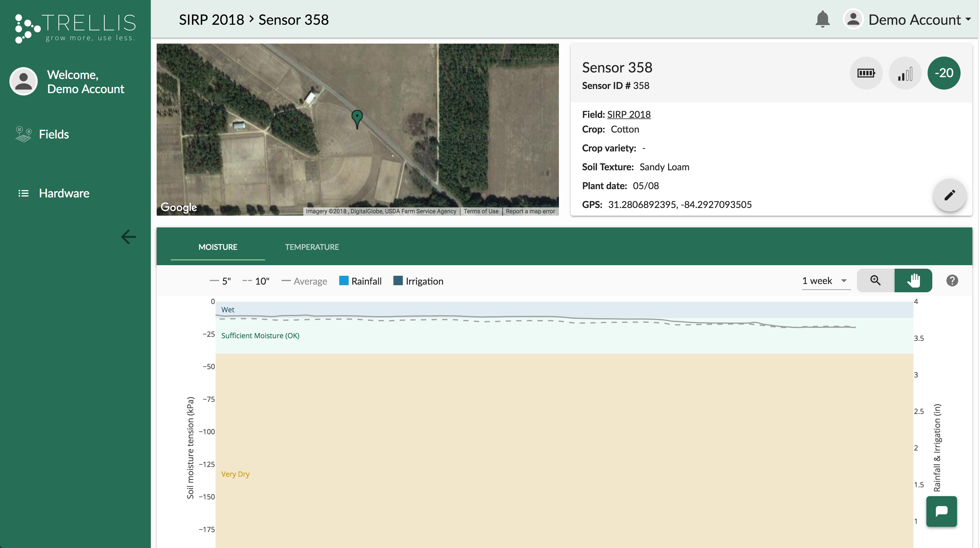This screenshot has width=980, height=548.
Task: Select the hand pan chart tool
Action: pos(913,280)
